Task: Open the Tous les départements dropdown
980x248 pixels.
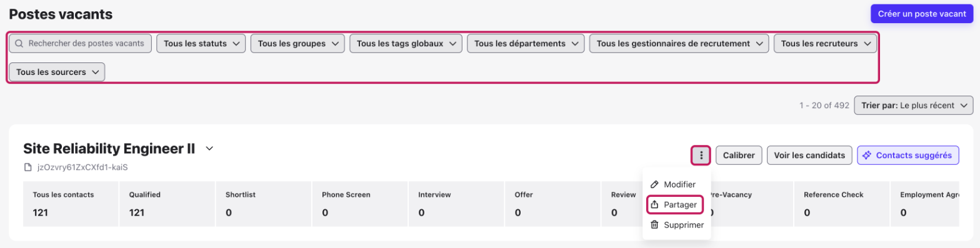Action: [x=526, y=44]
